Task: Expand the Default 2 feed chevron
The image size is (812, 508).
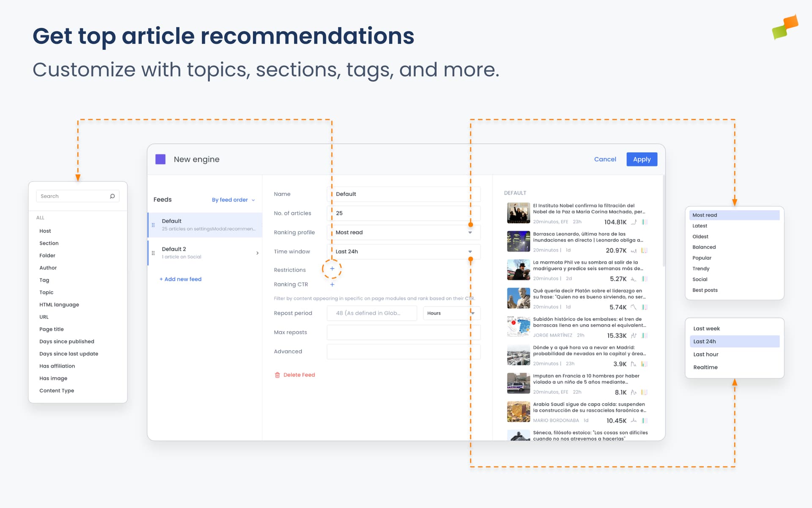Action: [257, 253]
